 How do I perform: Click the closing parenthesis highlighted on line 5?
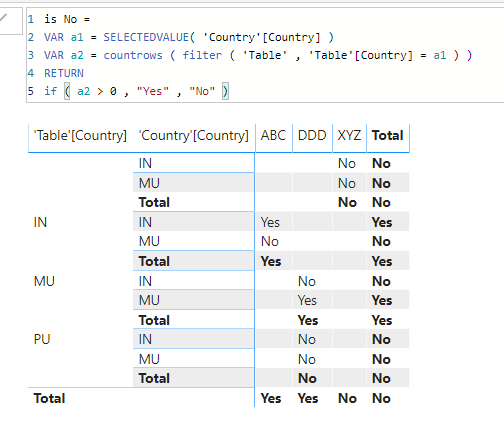[x=225, y=91]
